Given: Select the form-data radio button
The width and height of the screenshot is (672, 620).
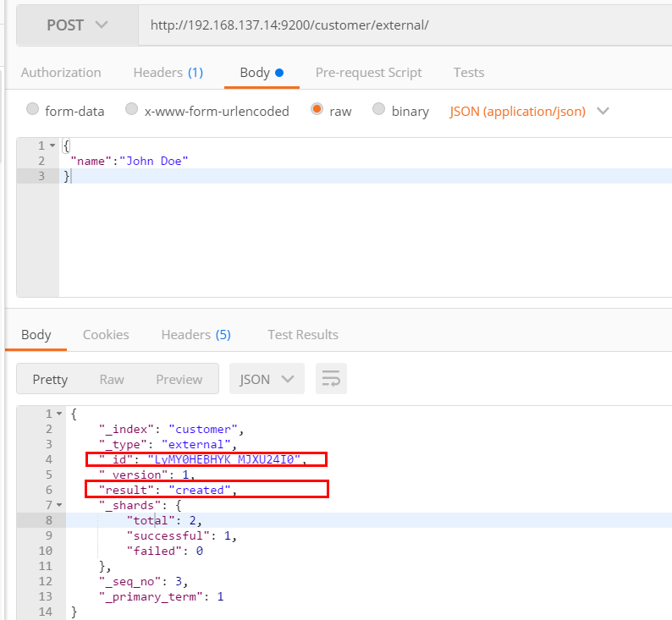Looking at the screenshot, I should click(x=32, y=110).
